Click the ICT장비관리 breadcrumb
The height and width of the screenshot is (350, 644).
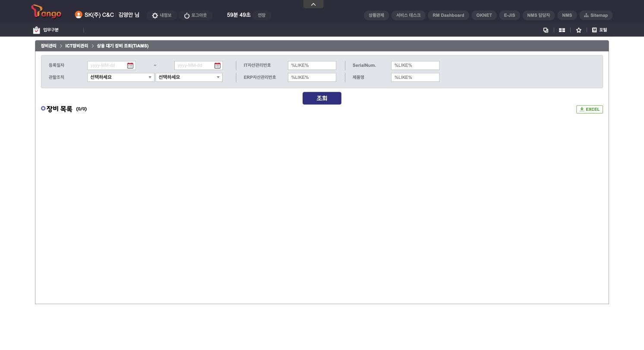coord(77,46)
